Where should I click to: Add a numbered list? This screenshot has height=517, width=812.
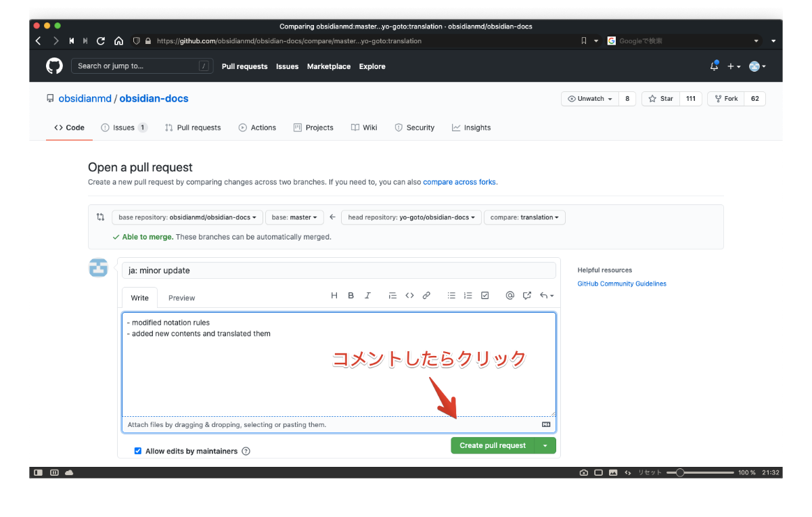468,296
